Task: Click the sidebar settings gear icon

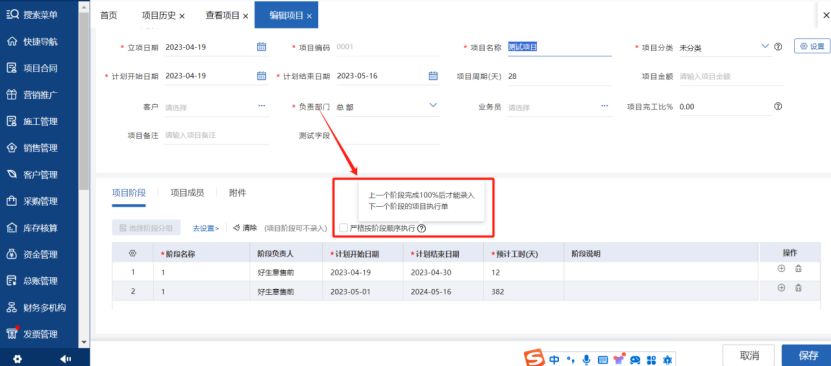Action: pyautogui.click(x=17, y=359)
